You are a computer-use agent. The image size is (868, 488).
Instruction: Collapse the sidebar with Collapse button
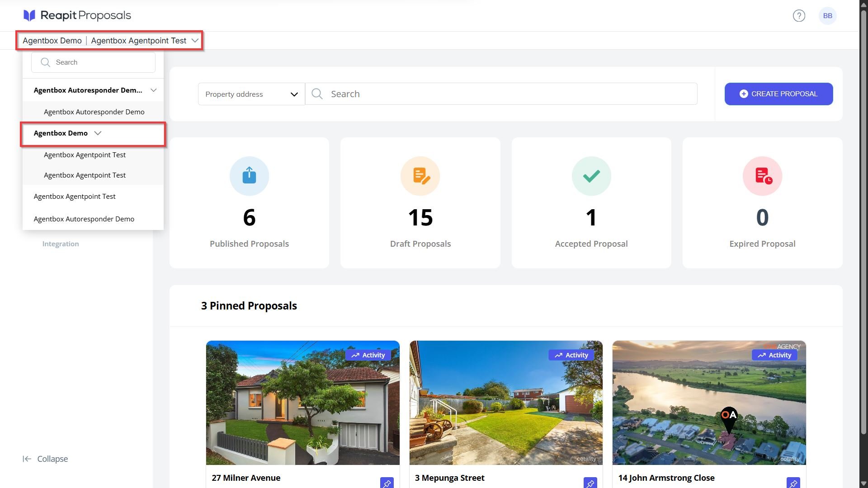(x=45, y=459)
